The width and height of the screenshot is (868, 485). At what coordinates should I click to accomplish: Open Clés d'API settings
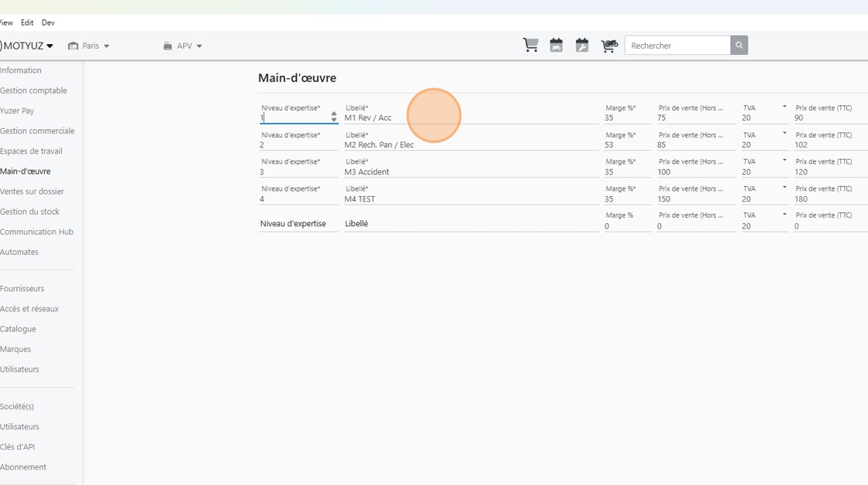coord(17,447)
